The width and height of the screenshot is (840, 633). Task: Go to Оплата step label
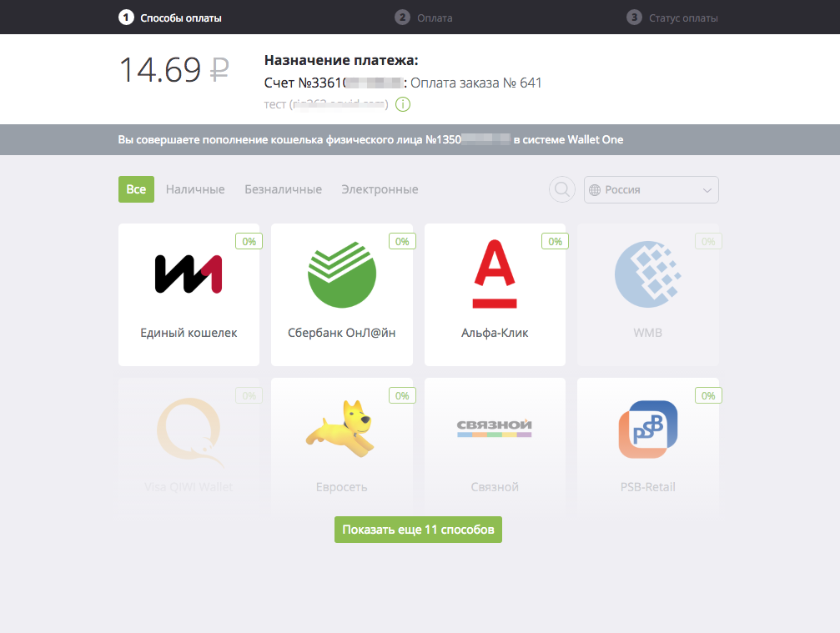(x=435, y=18)
